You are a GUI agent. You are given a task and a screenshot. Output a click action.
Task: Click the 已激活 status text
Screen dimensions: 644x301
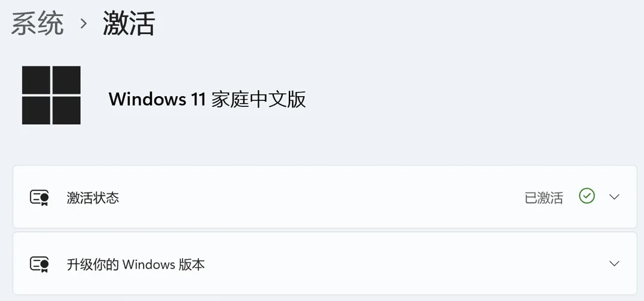coord(544,198)
